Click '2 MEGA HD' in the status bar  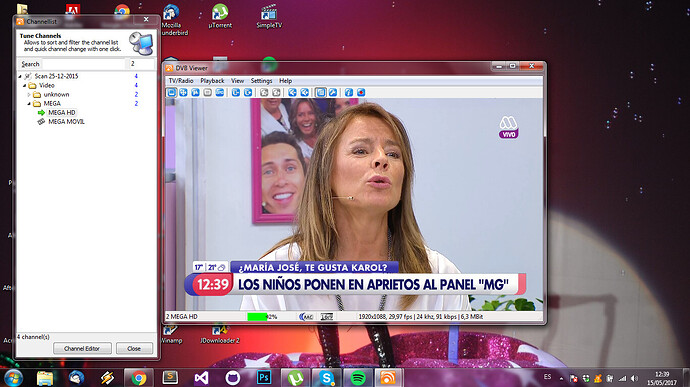click(182, 317)
